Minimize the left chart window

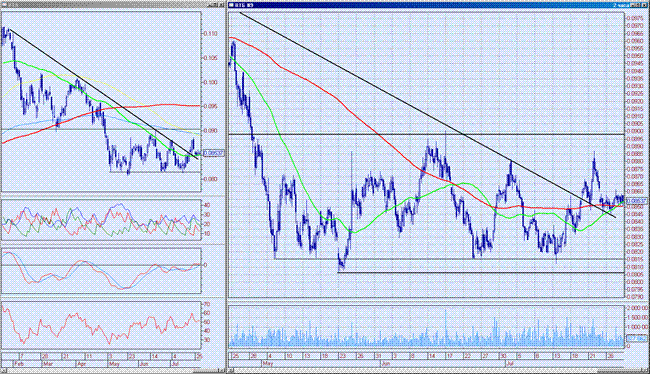[x=210, y=5]
